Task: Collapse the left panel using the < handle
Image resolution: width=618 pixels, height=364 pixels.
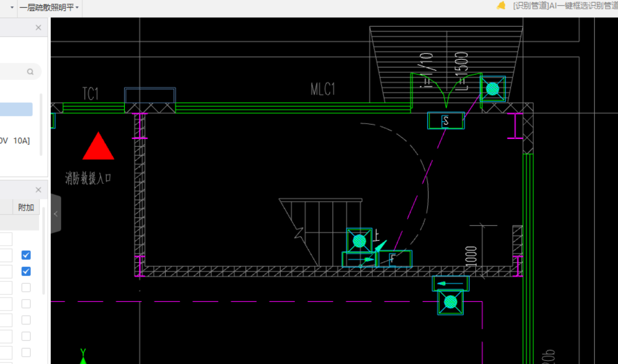Action: click(x=56, y=214)
